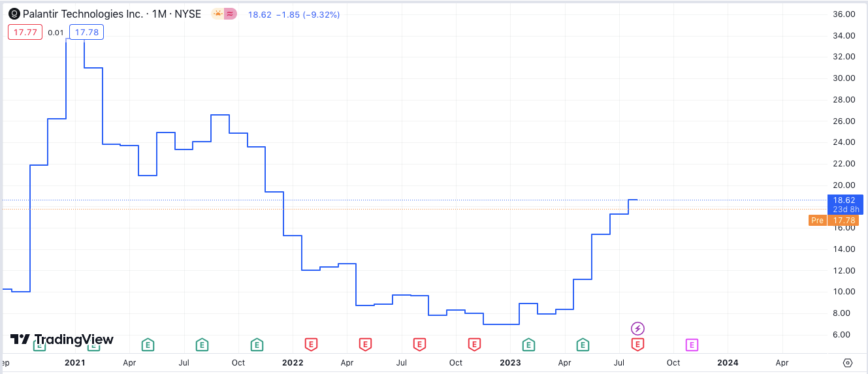Click the Palantir company logo icon

tap(14, 14)
